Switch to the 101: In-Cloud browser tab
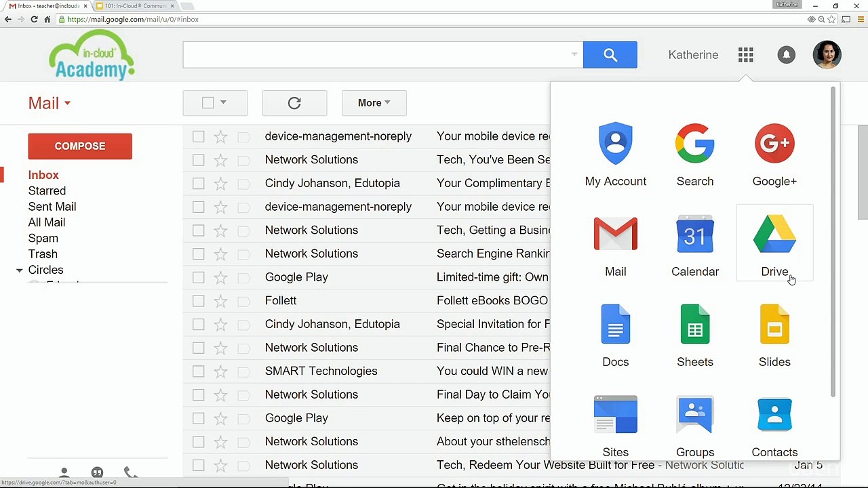 coord(135,6)
